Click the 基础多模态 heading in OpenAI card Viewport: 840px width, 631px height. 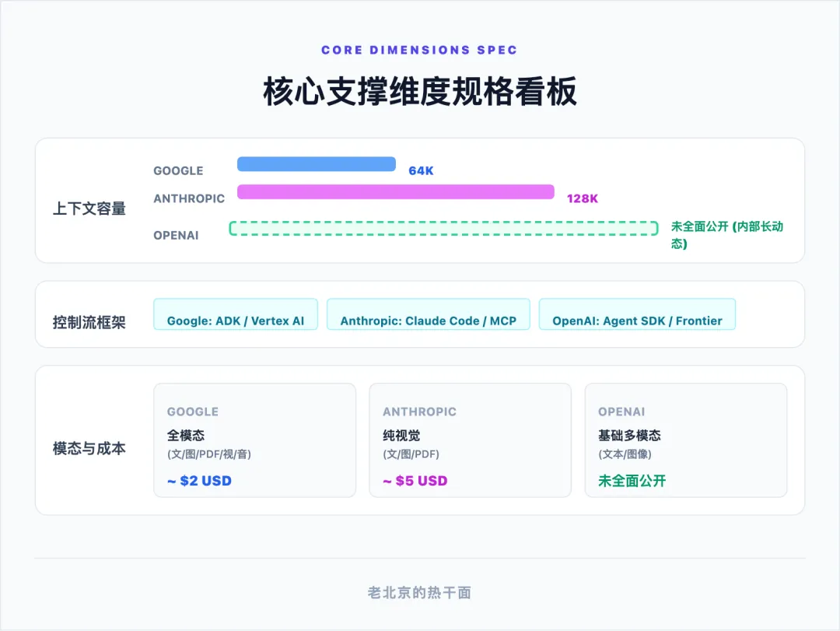click(x=629, y=436)
